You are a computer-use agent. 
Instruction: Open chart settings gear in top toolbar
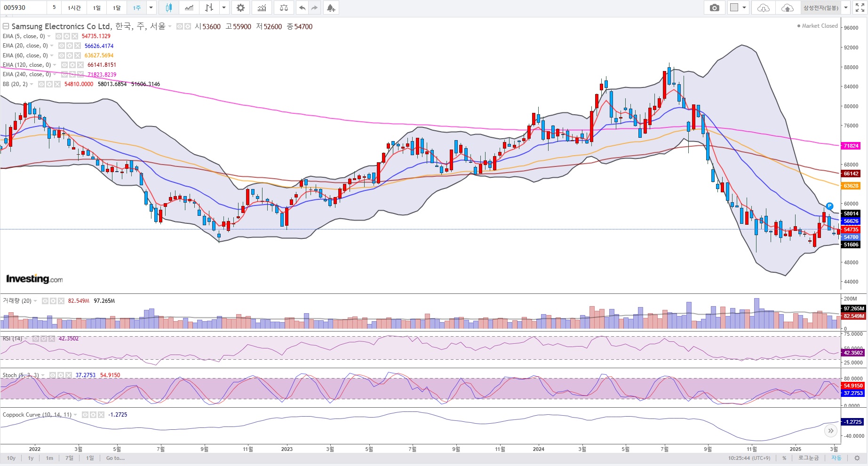point(240,8)
